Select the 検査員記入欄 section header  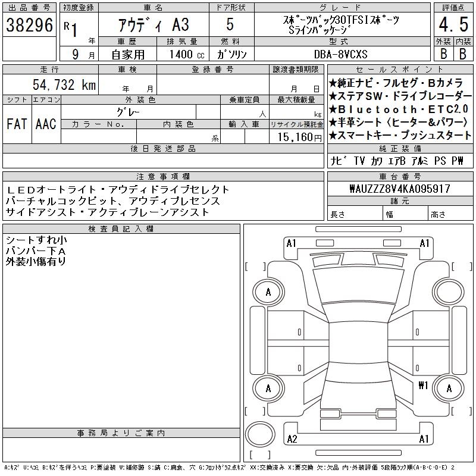click(x=121, y=229)
